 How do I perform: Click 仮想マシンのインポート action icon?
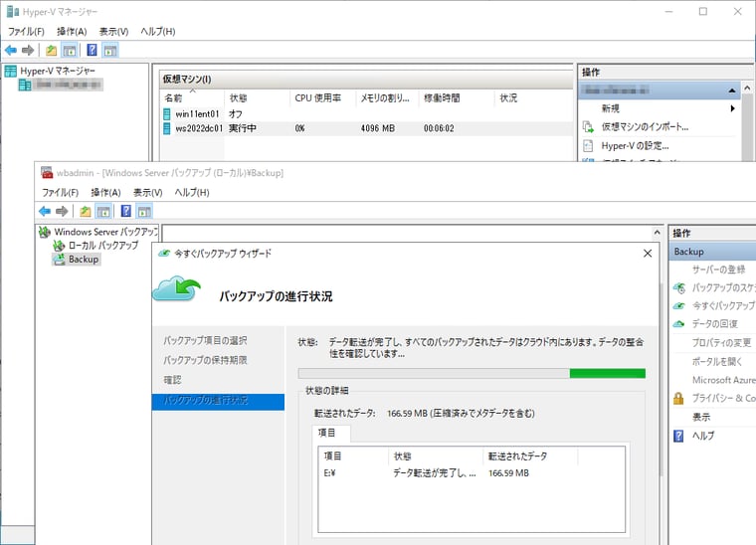[x=588, y=127]
